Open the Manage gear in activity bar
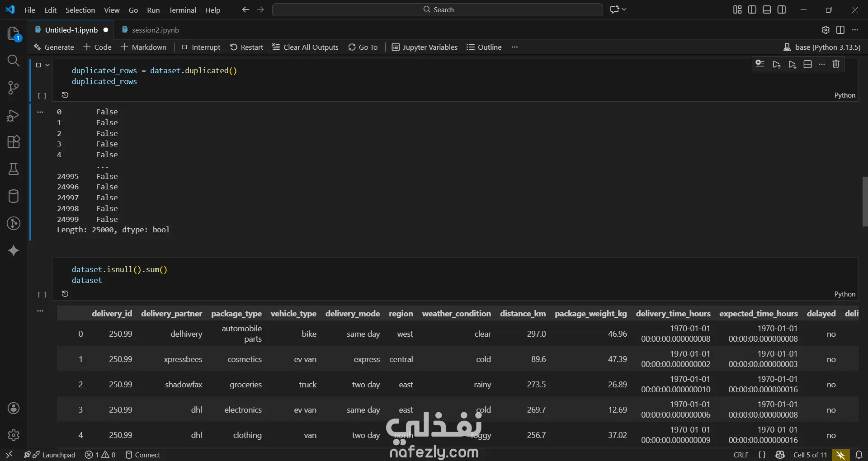 coord(14,435)
